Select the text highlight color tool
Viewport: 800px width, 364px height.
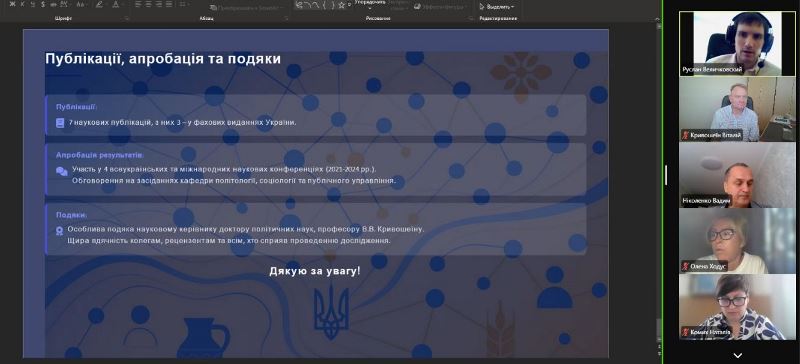(x=99, y=4)
